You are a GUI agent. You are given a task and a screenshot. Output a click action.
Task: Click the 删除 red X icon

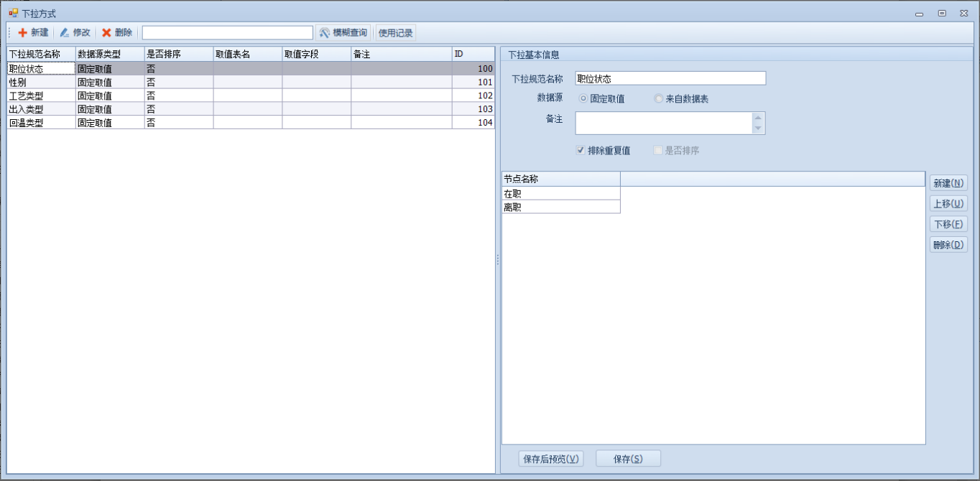pyautogui.click(x=106, y=32)
